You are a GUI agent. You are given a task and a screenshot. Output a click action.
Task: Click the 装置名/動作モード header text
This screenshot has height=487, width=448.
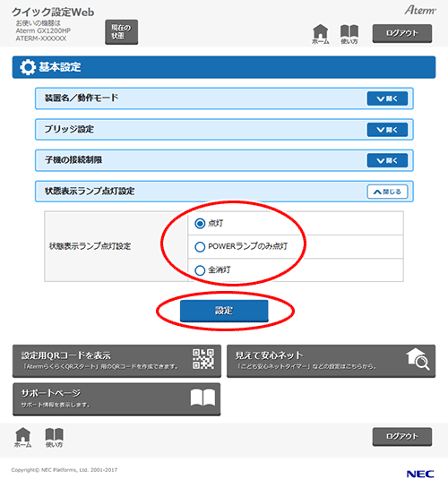82,98
